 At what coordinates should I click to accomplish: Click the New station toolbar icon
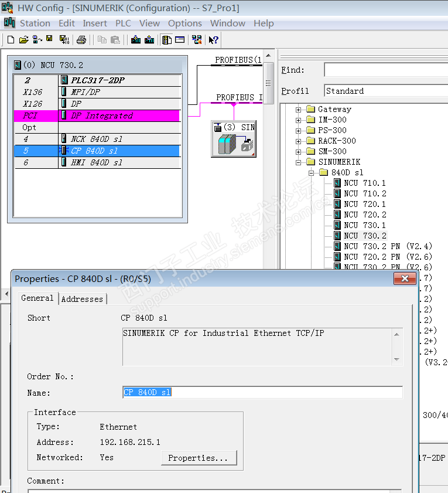pos(11,40)
